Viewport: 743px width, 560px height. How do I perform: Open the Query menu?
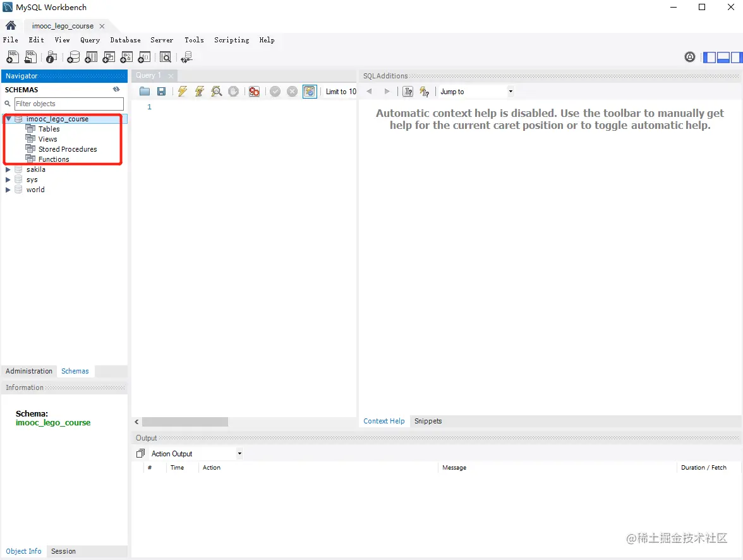(x=90, y=40)
